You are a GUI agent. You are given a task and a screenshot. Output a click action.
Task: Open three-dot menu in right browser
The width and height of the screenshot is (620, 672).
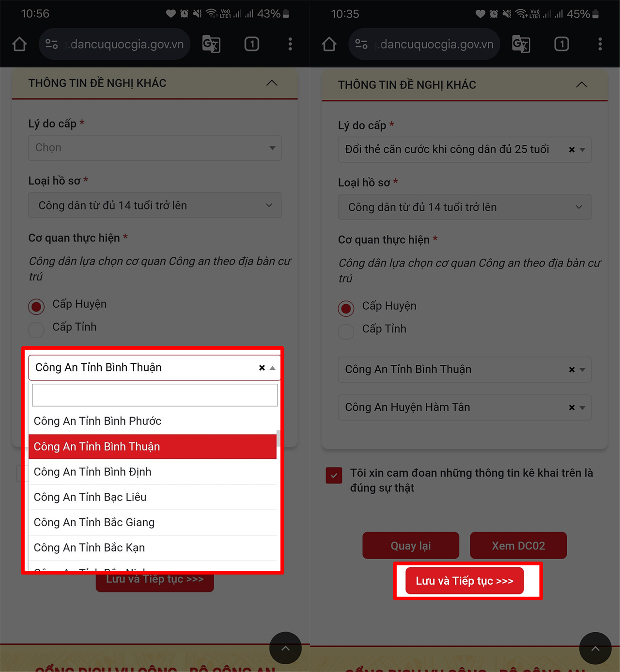(600, 44)
